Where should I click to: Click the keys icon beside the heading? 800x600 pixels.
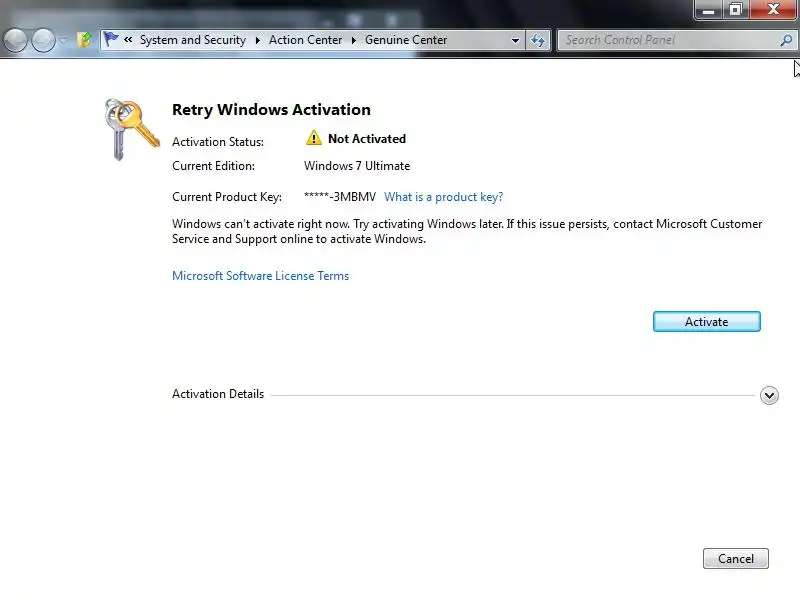132,130
